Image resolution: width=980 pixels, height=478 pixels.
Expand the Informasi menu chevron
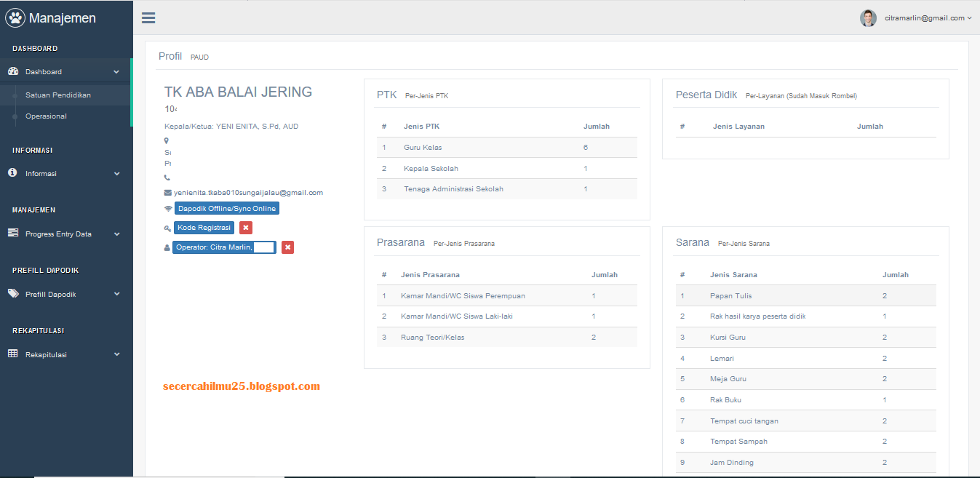click(x=116, y=174)
